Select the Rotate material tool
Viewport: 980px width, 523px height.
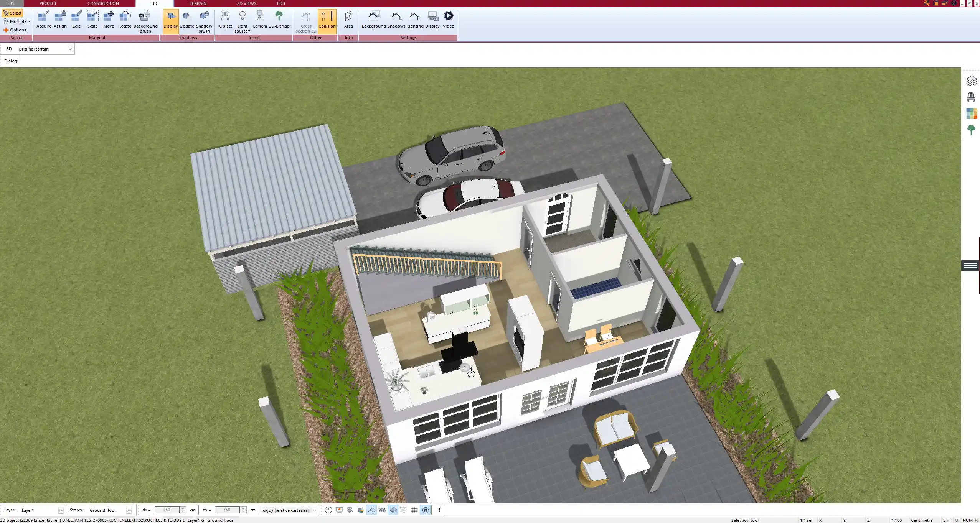click(x=125, y=20)
